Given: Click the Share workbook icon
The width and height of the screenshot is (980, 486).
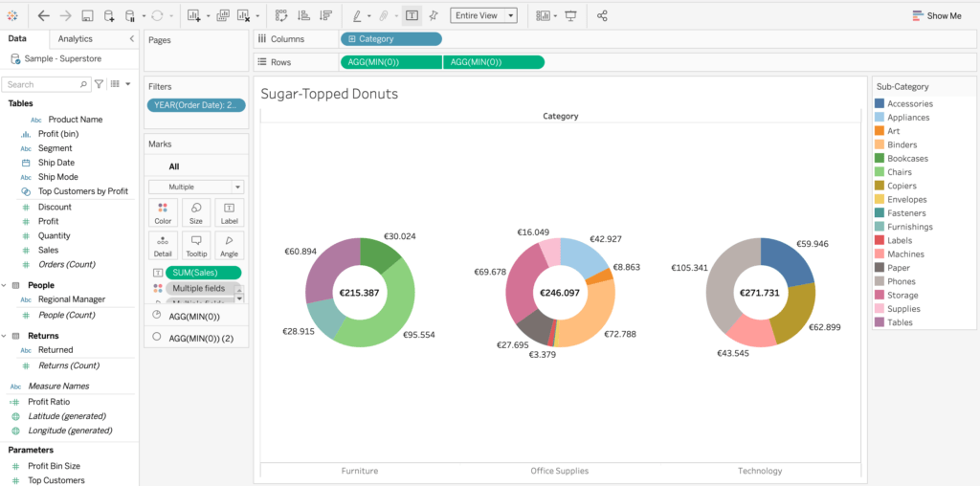Looking at the screenshot, I should [x=602, y=15].
